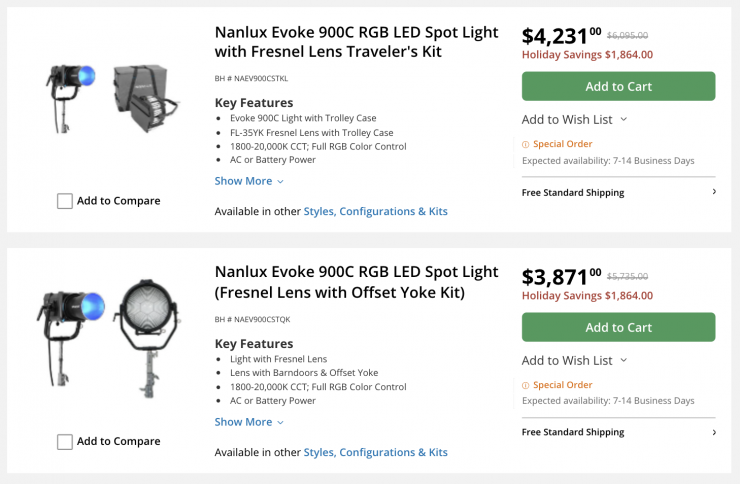Click the Evoke 900C light thumbnail with trolley case
The height and width of the screenshot is (484, 740).
[110, 97]
